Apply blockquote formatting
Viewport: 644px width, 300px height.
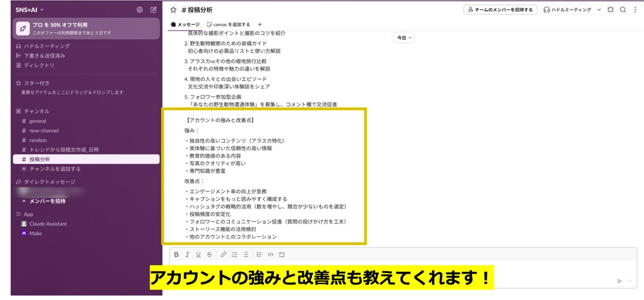[x=259, y=255]
